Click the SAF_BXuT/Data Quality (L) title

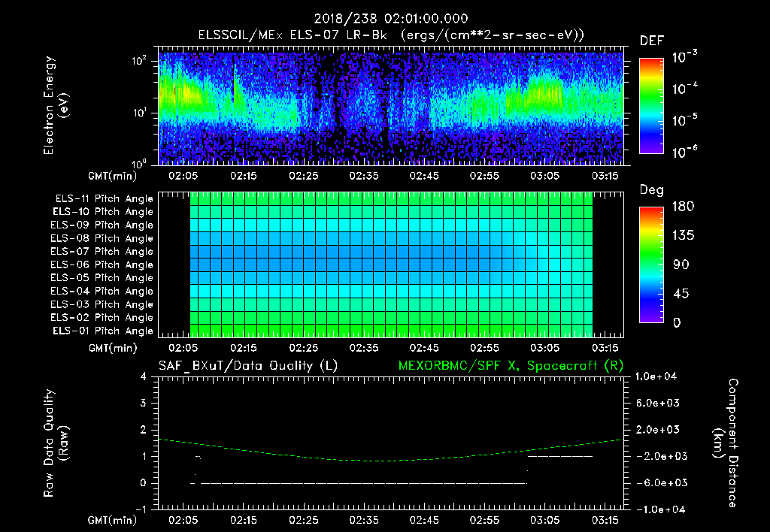tap(248, 366)
